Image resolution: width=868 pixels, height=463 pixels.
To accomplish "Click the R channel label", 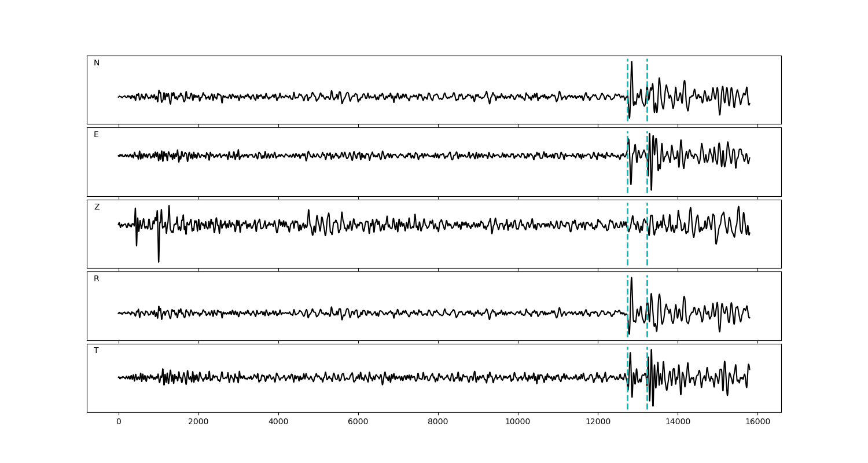I will tap(97, 279).
